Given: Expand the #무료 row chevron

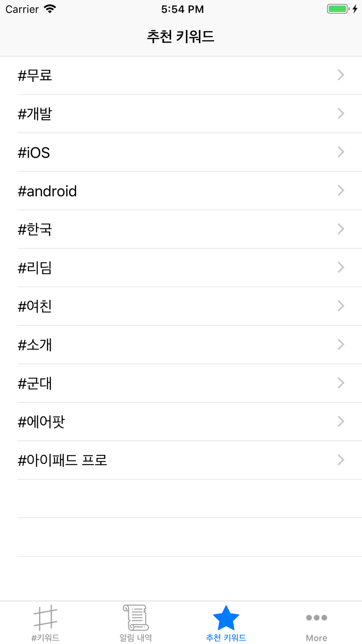Looking at the screenshot, I should coord(341,75).
